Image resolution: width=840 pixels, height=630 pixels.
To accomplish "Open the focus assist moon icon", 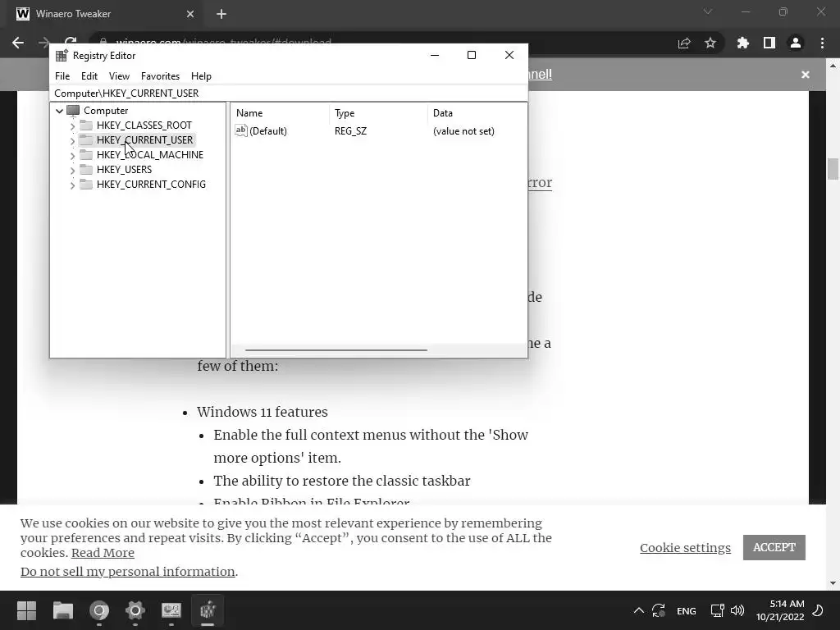I will point(818,610).
